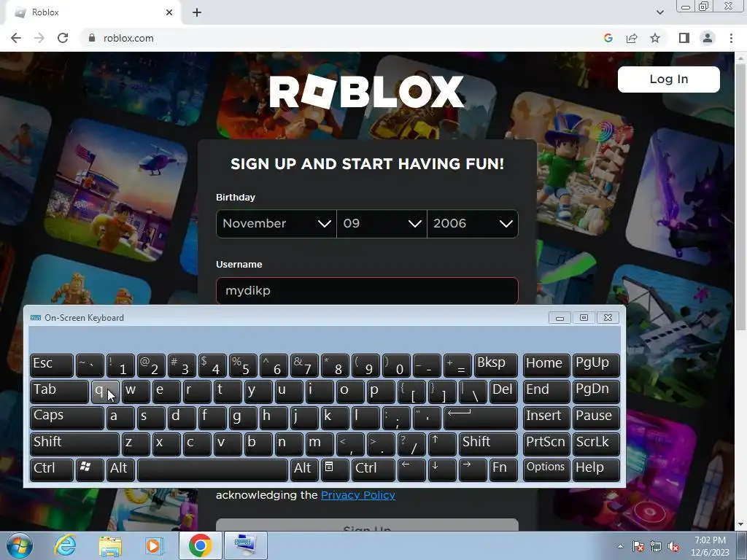Click the PrtScn key on keyboard
Viewport: 747px width, 560px height.
point(546,443)
